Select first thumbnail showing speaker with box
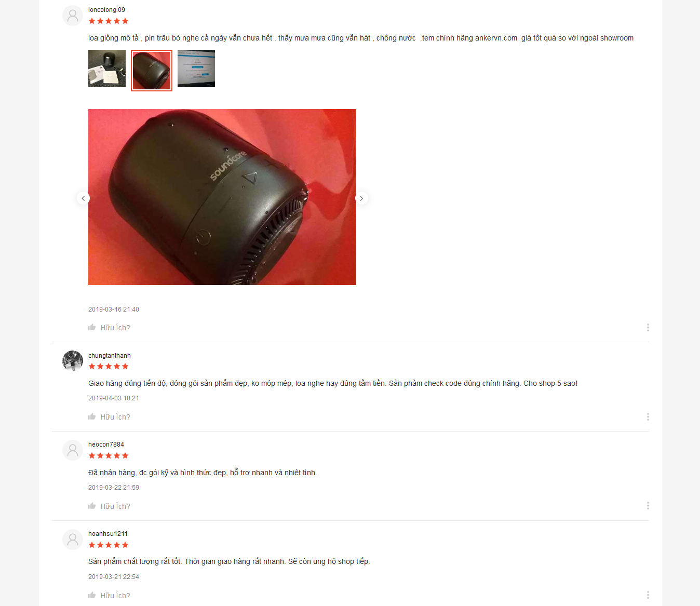 107,69
